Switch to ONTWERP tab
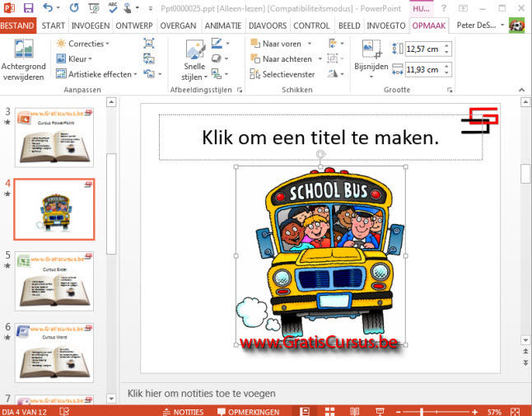532x416 pixels. coord(134,26)
